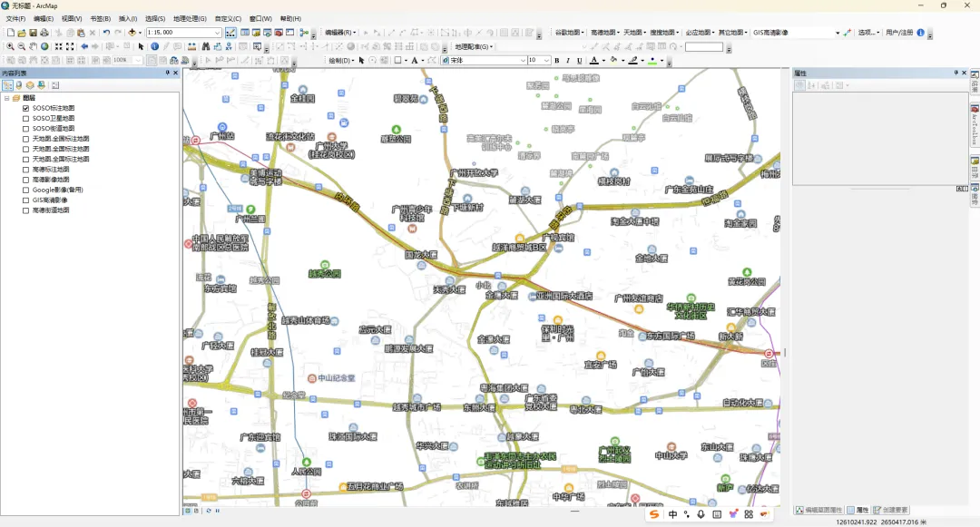Open the 自定义(C) menu
980x527 pixels.
(x=228, y=19)
